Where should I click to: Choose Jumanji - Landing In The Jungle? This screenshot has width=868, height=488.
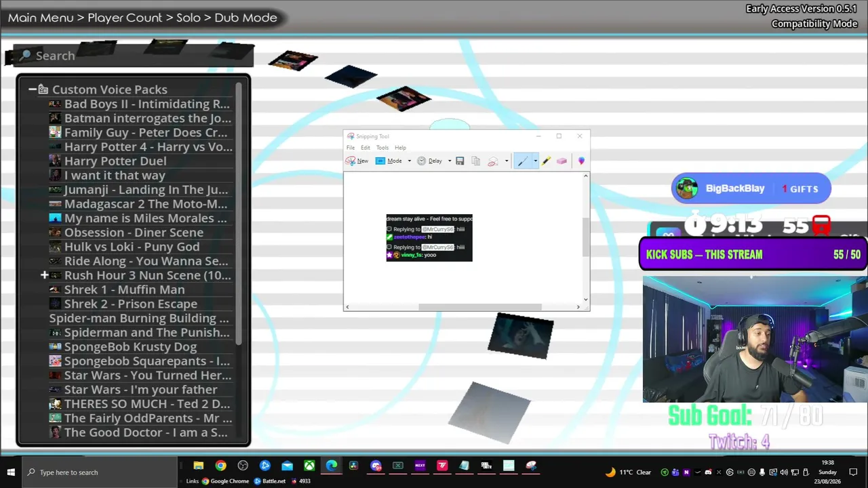pos(140,190)
